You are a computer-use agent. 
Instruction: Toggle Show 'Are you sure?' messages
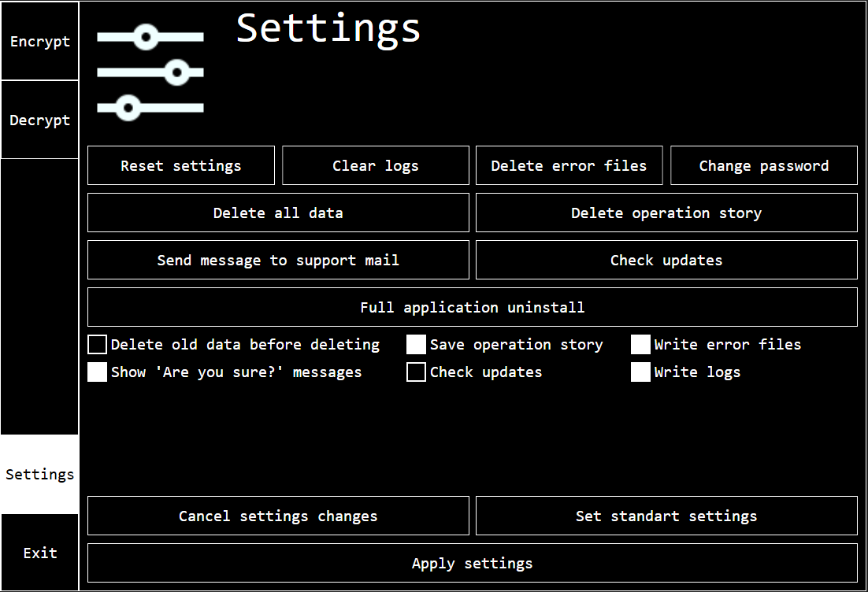[98, 372]
